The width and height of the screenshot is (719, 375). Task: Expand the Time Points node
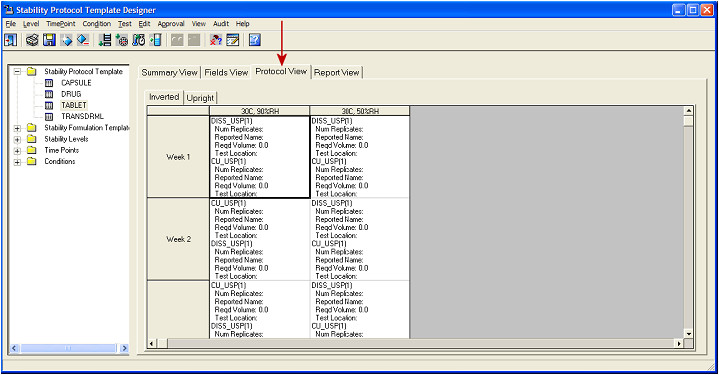[17, 151]
